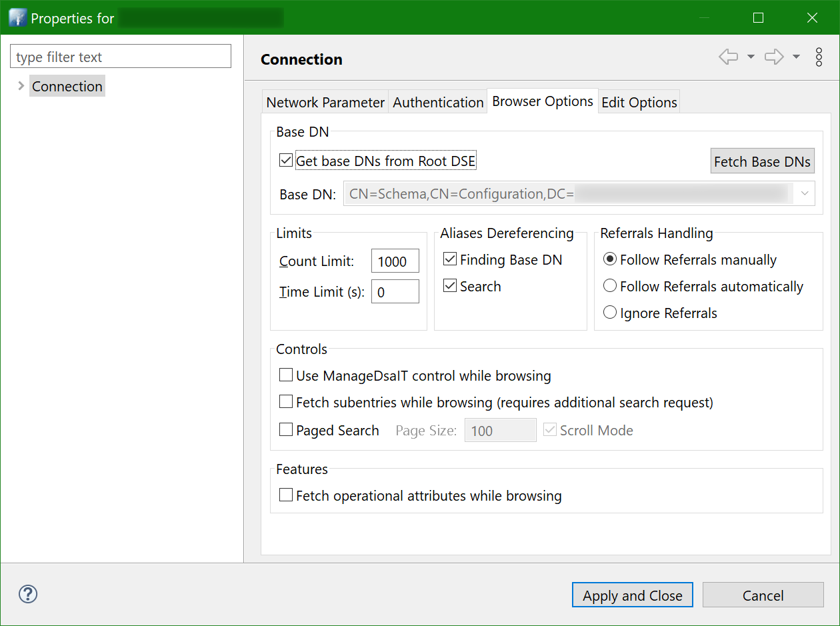Click the Connection page heading
This screenshot has height=626, width=840.
[x=301, y=59]
